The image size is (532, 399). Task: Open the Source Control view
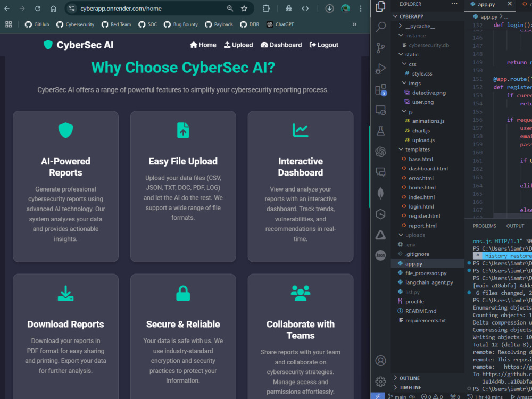point(381,48)
